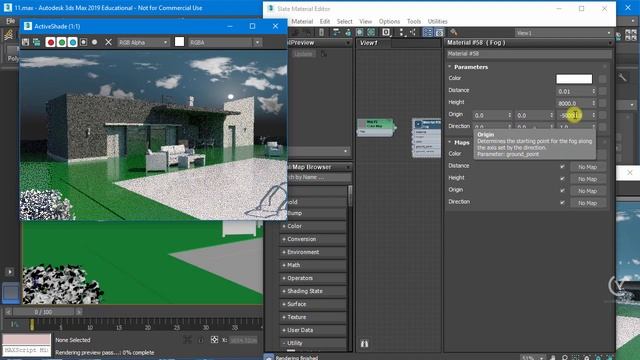The image size is (640, 360).
Task: Toggle the Origin map checkbox
Action: pyautogui.click(x=562, y=190)
